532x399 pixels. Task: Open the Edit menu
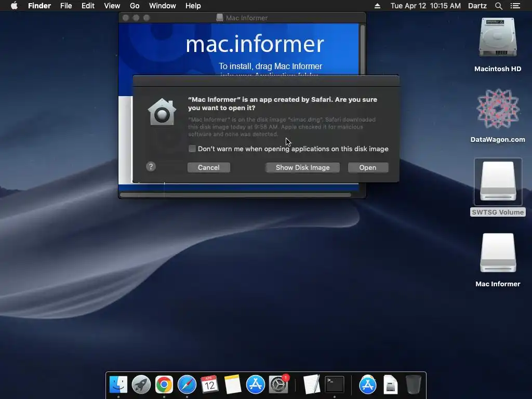point(88,6)
